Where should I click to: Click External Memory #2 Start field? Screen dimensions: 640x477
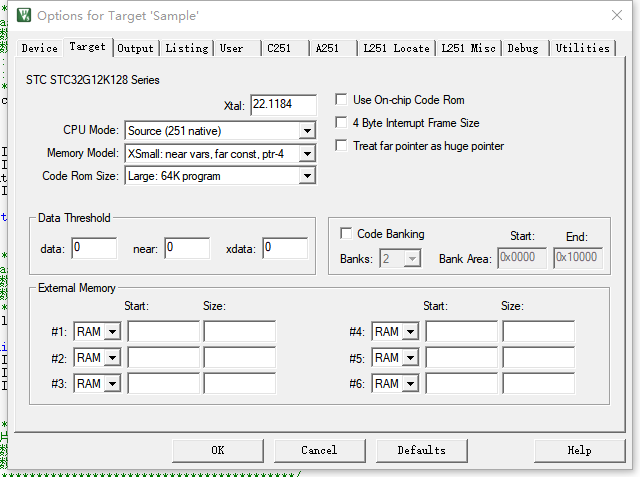pyautogui.click(x=163, y=357)
